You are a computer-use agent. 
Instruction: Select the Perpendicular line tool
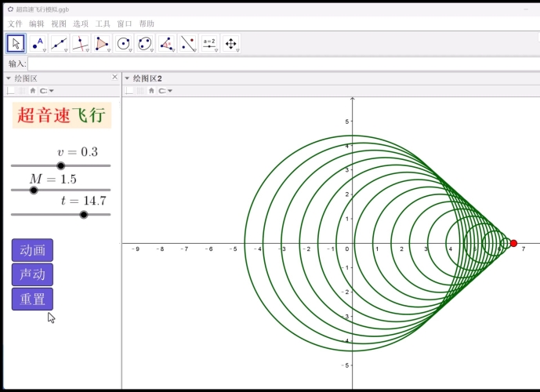click(81, 44)
